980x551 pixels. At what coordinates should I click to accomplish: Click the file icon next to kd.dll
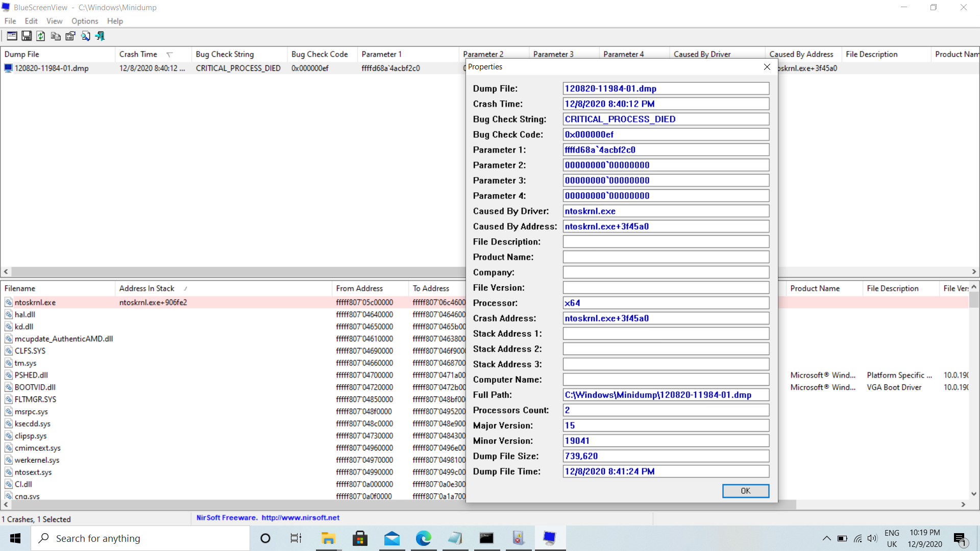(9, 327)
